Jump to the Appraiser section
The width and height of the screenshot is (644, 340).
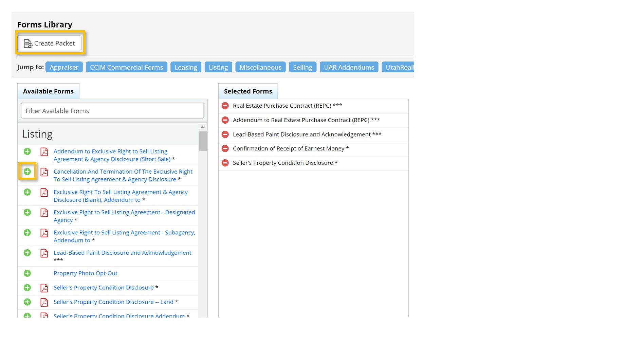[64, 67]
